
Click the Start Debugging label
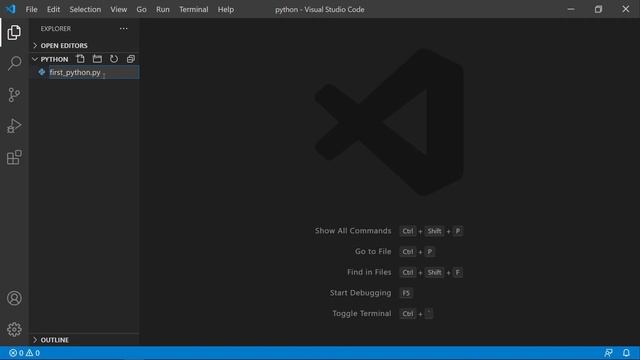click(360, 293)
